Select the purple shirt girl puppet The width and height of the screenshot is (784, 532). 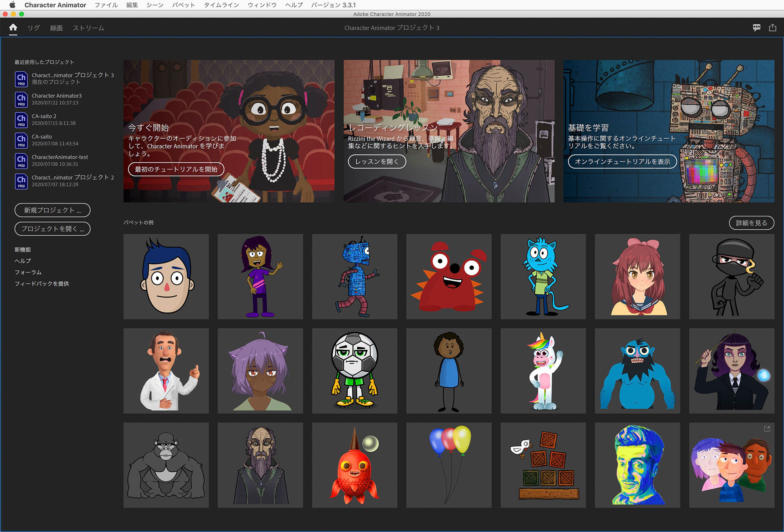pos(260,276)
